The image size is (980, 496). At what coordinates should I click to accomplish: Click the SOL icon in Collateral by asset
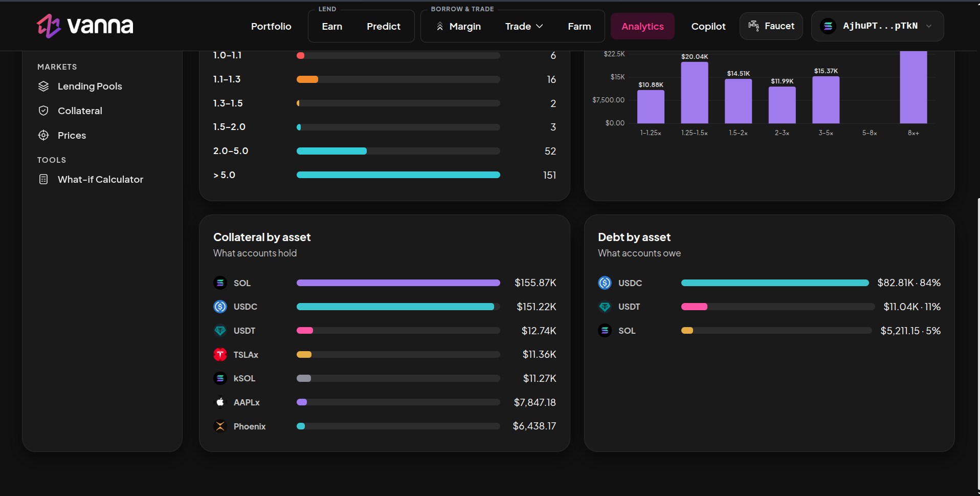coord(220,283)
